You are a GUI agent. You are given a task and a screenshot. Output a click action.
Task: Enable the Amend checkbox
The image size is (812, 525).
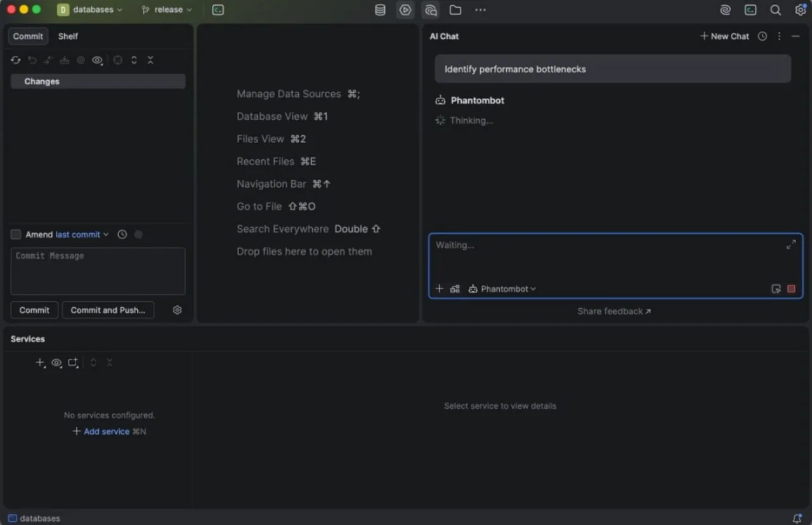16,235
